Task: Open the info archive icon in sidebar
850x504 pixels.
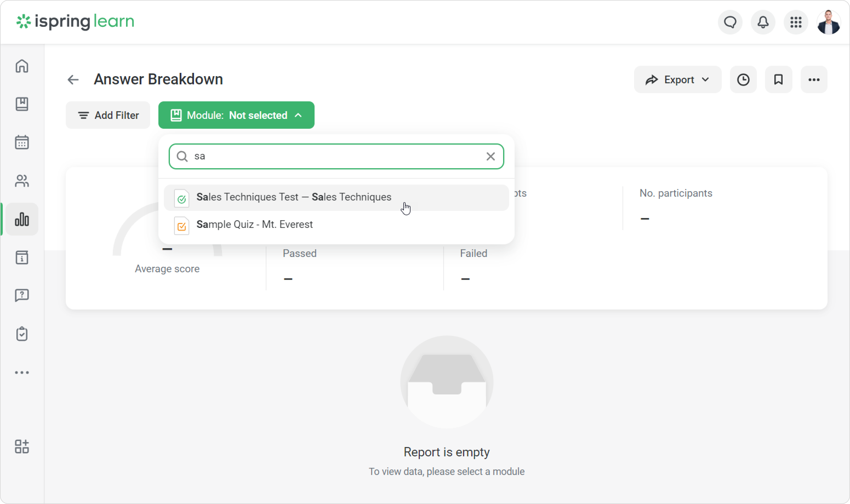Action: coord(22,257)
